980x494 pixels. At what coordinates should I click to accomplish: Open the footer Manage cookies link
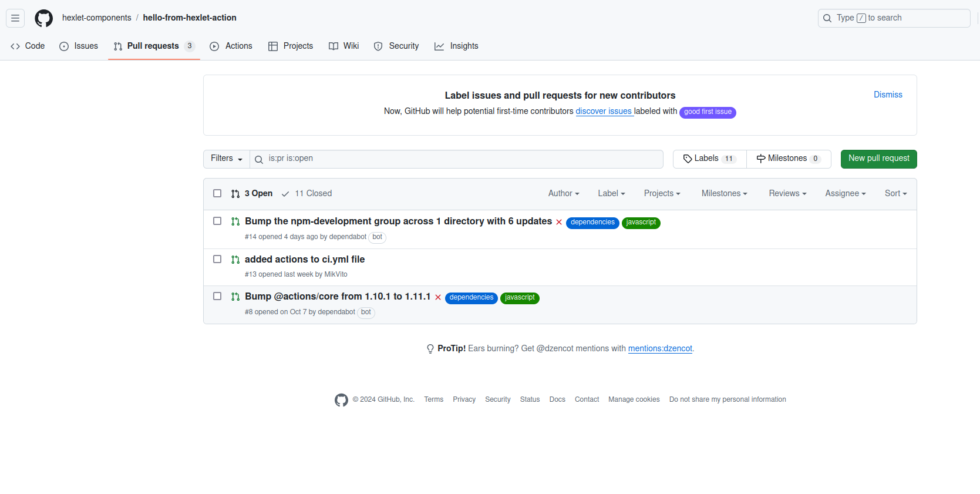click(634, 399)
